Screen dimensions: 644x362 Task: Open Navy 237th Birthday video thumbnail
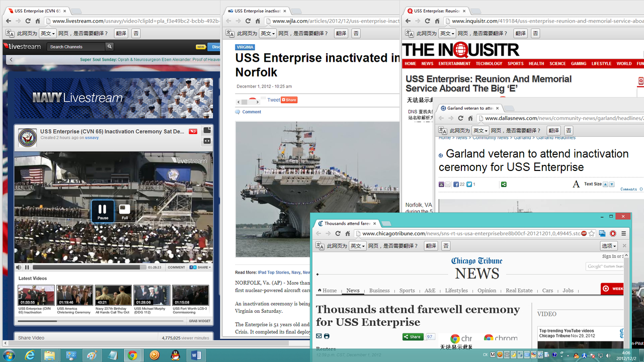[x=113, y=295]
